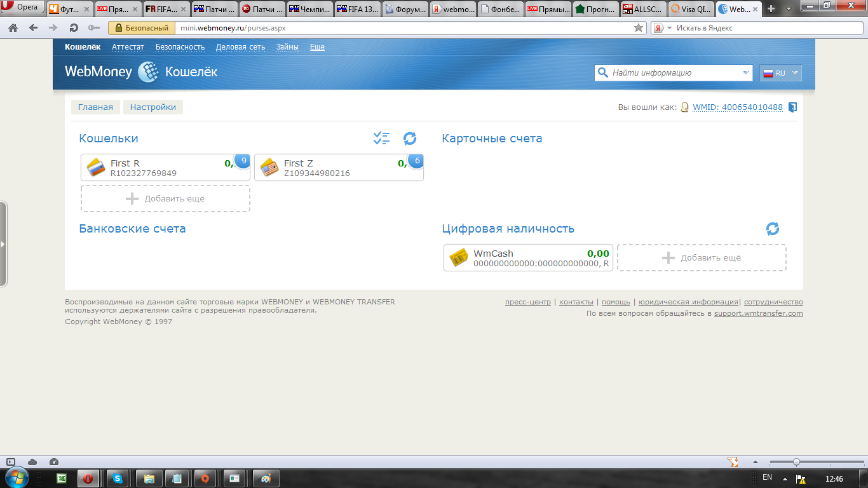
Task: Click the user attestat icon beside WMID
Action: click(x=684, y=107)
